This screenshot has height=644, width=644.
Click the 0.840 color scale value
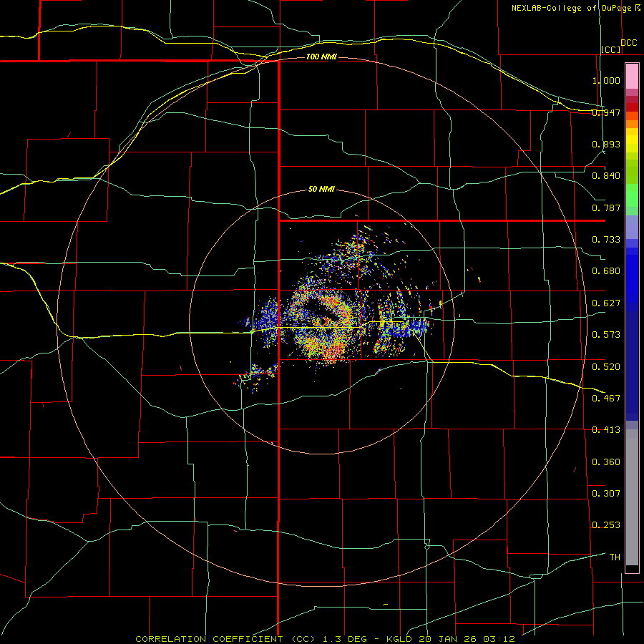[606, 176]
